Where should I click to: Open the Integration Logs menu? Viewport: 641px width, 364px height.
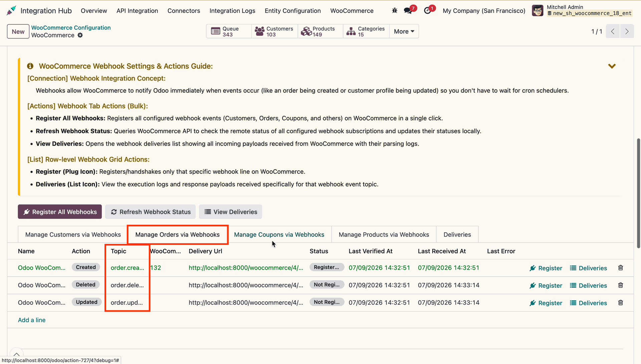coord(232,11)
